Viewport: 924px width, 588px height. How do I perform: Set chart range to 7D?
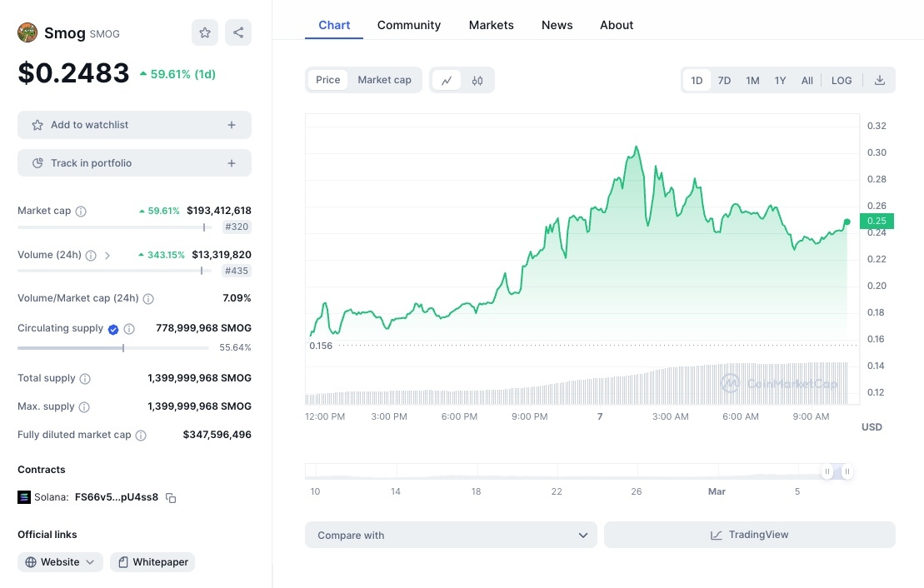coord(724,80)
